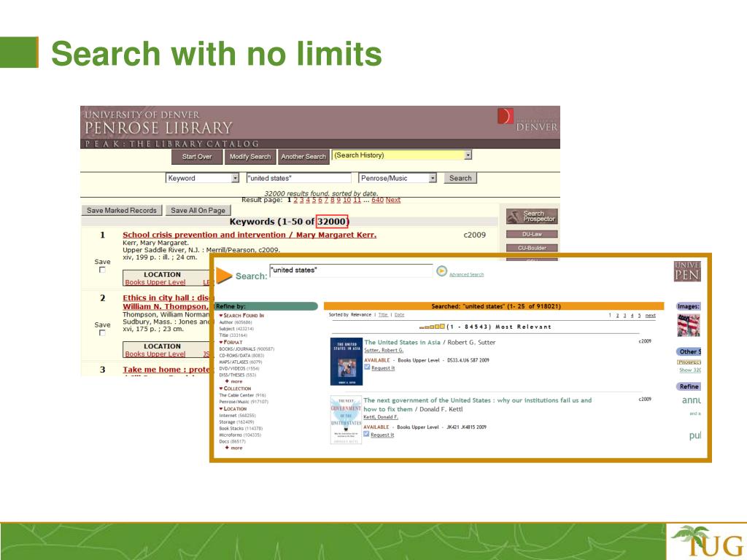Click the Search Prospector button
Viewport: 747px width, 560px height.
click(x=532, y=216)
